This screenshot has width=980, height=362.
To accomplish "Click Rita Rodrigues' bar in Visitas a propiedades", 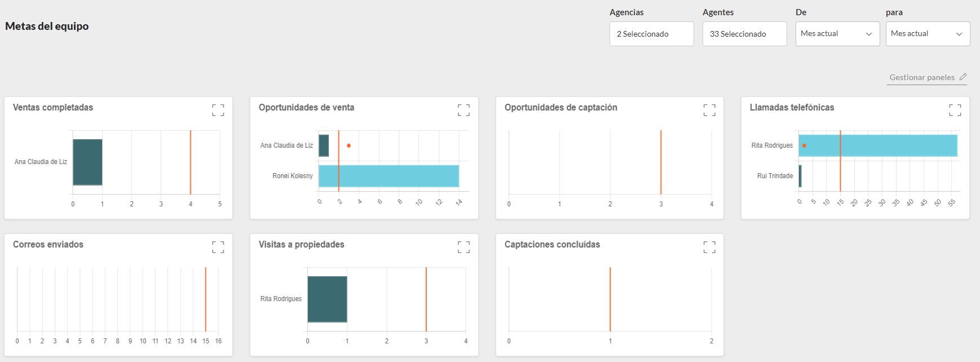I will [x=327, y=299].
